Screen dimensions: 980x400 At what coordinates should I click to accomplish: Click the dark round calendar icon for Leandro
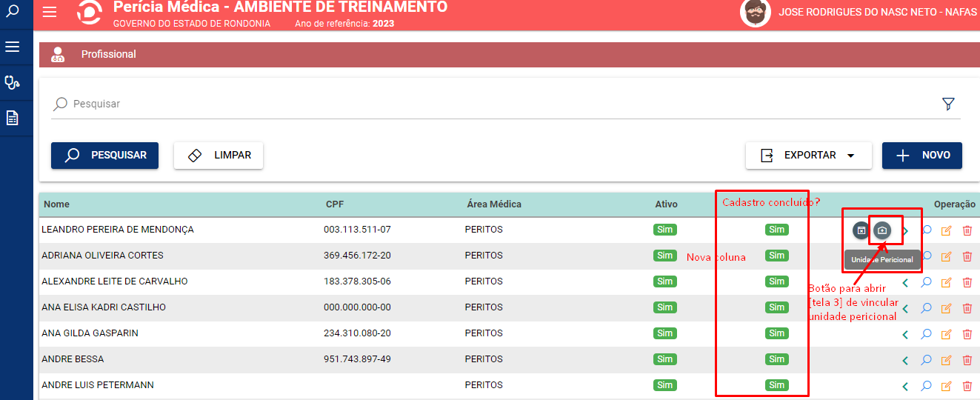pos(861,230)
